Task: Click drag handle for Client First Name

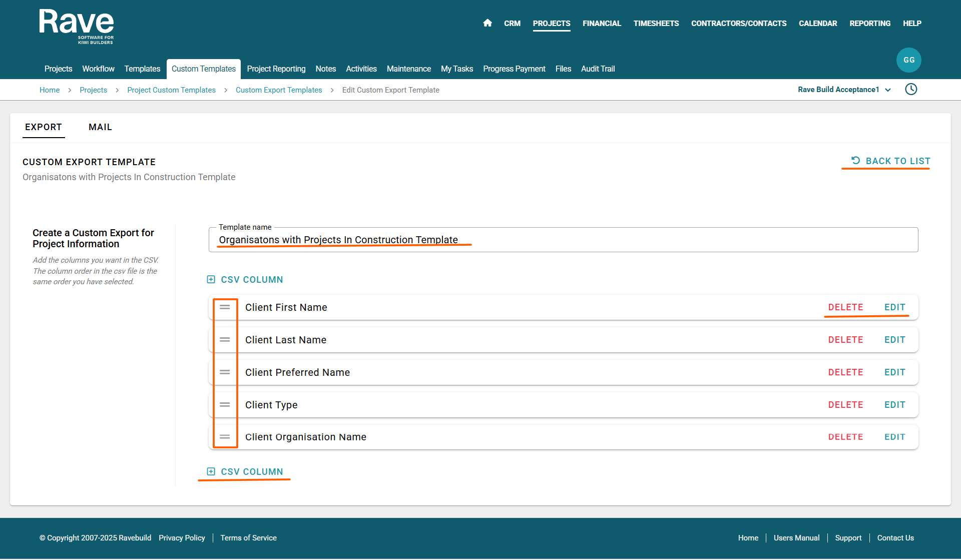Action: click(x=225, y=307)
